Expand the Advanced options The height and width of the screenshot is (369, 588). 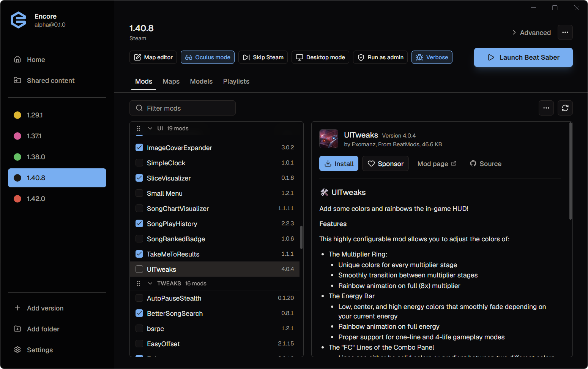pos(531,33)
